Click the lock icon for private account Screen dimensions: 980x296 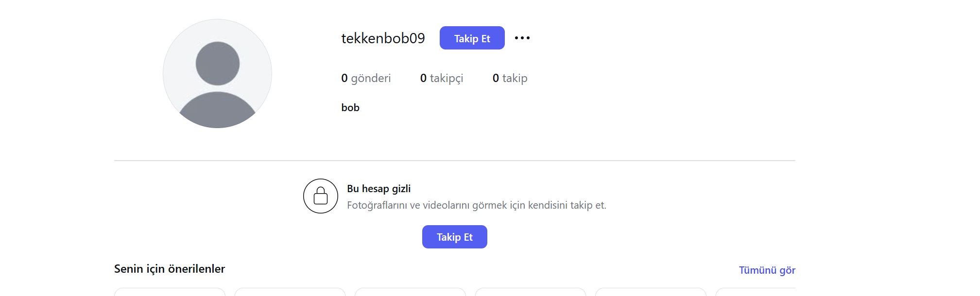[321, 196]
